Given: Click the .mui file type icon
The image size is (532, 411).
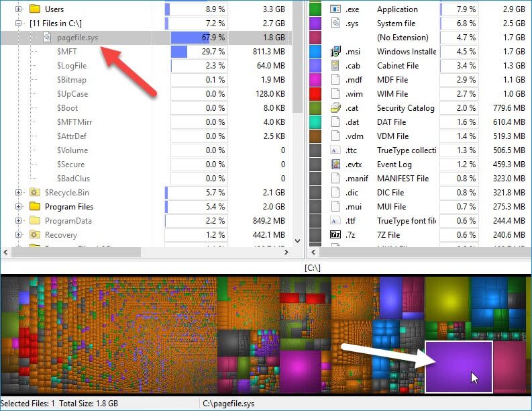Looking at the screenshot, I should 335,207.
